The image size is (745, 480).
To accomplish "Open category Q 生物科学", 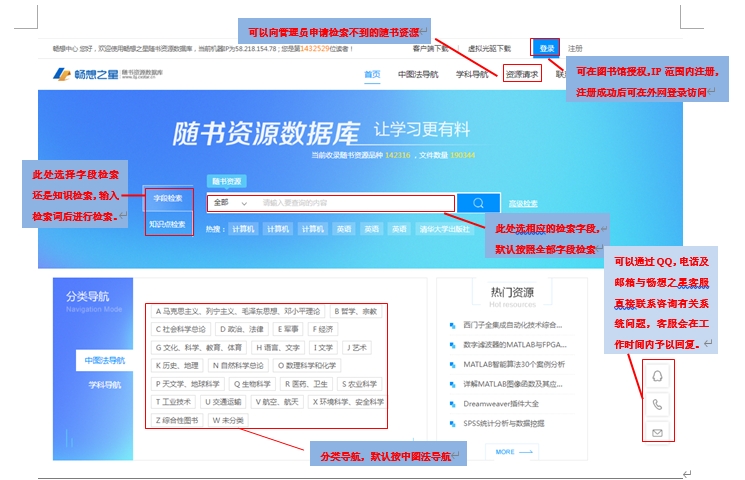I will click(252, 384).
